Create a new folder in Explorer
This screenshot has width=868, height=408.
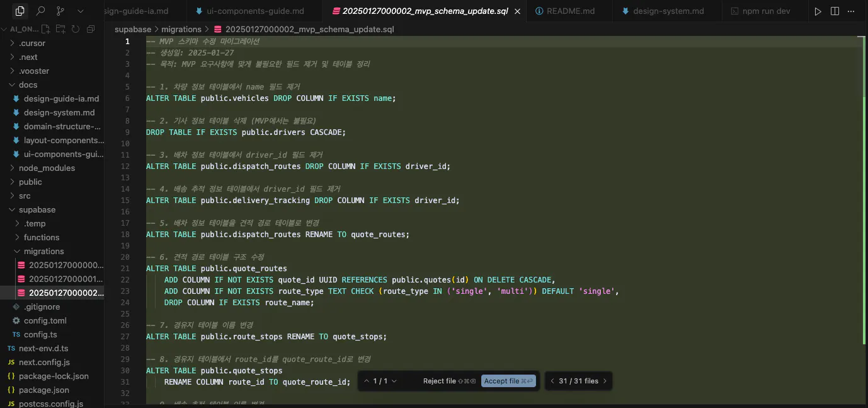point(62,29)
